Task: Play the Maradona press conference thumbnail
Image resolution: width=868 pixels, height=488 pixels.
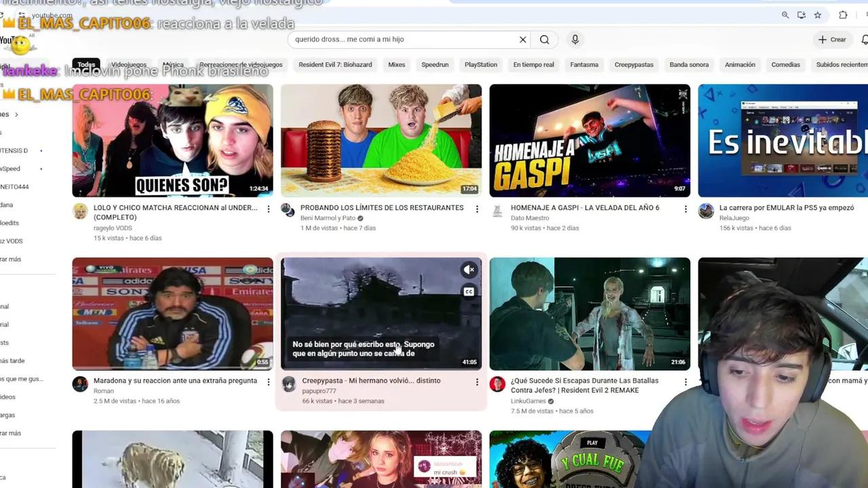Action: (x=173, y=313)
